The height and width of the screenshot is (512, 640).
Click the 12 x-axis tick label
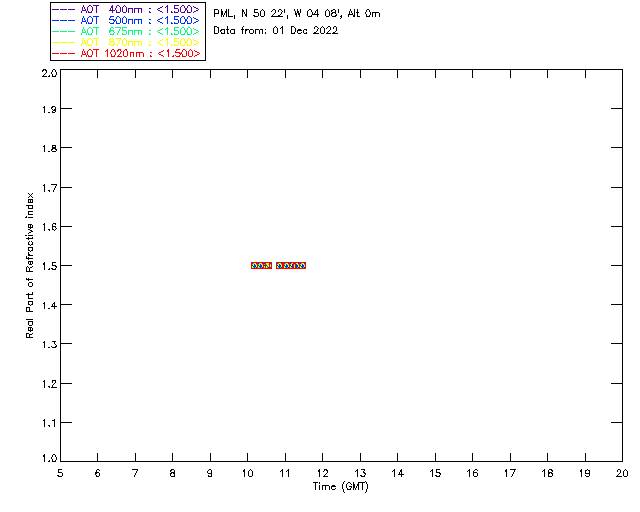point(322,473)
